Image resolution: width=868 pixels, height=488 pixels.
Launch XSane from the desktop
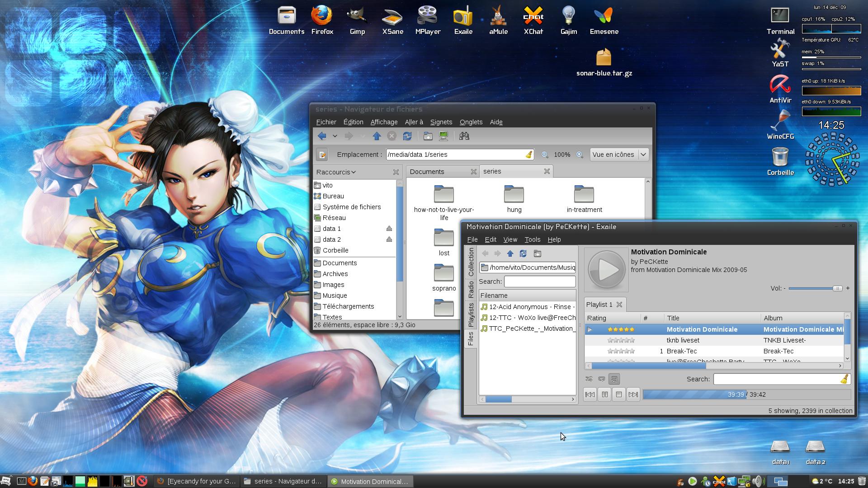(392, 21)
